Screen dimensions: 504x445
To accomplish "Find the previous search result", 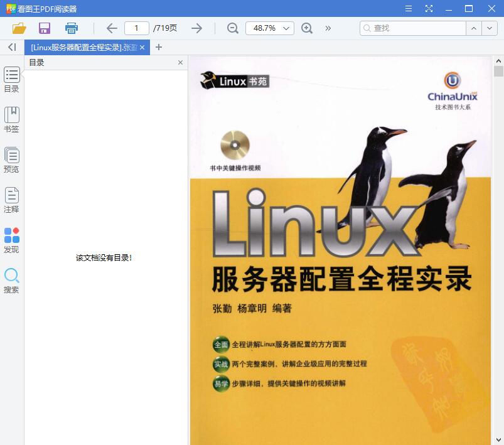I will [x=474, y=28].
